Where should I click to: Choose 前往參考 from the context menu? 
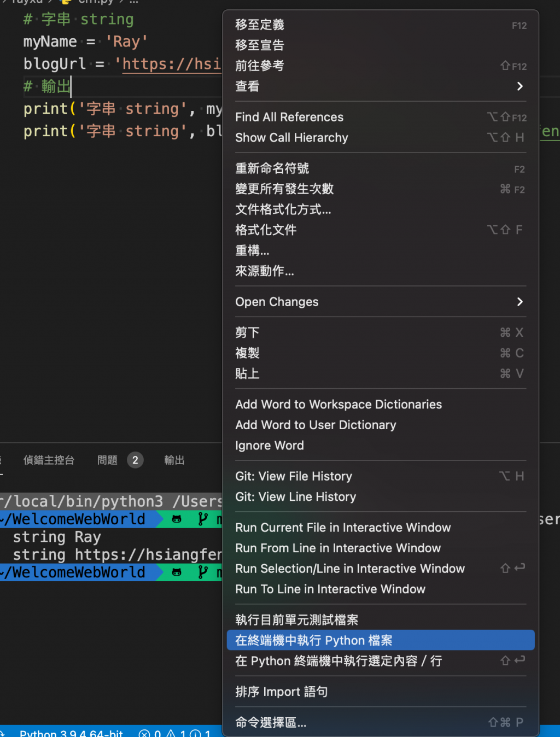381,66
